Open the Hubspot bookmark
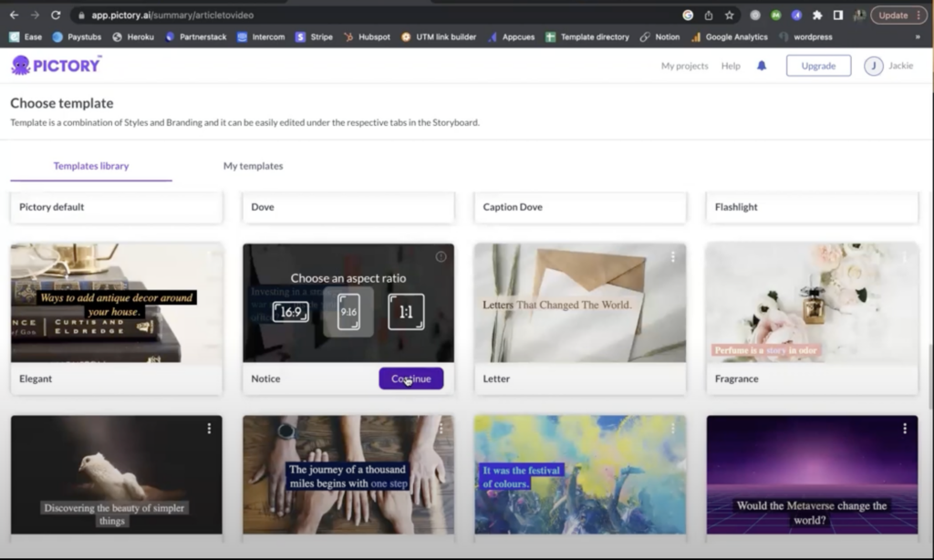 (367, 36)
